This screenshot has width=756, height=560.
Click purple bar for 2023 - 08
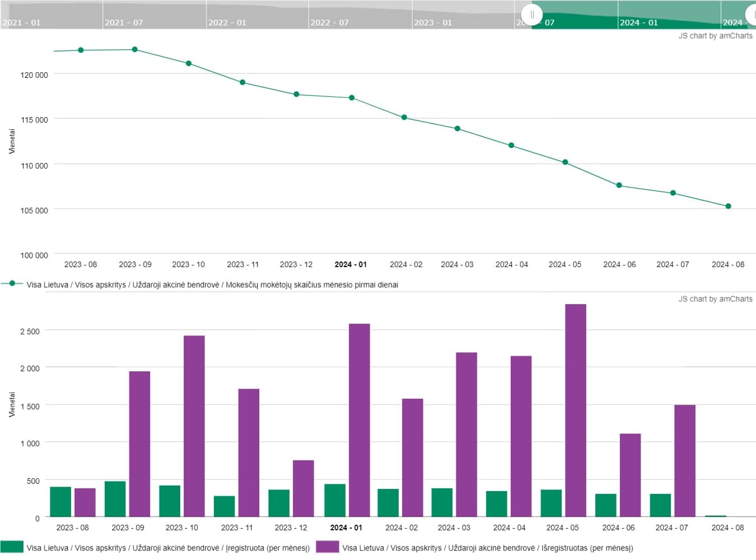85,502
